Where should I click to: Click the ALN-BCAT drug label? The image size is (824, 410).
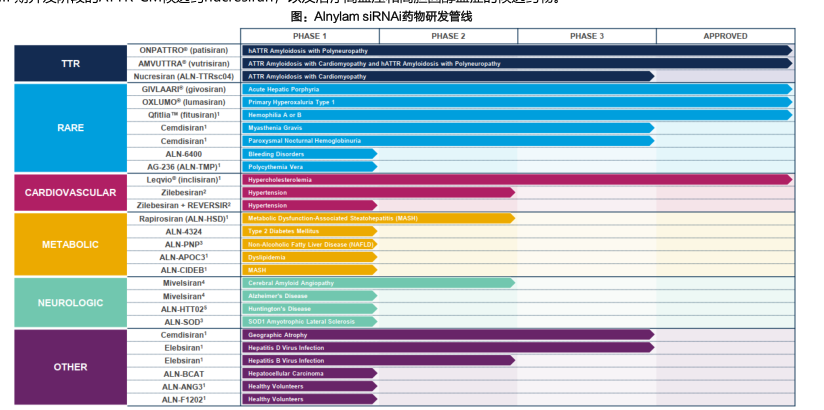click(184, 373)
